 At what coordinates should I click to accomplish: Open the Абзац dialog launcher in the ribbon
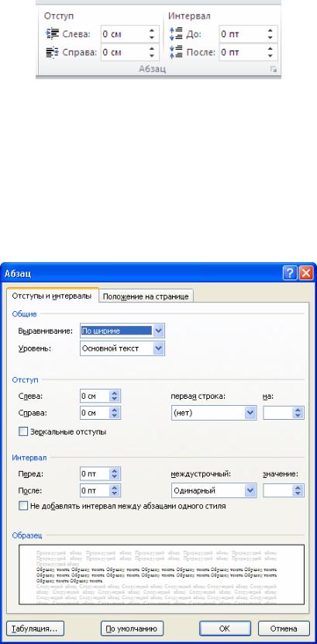[274, 71]
